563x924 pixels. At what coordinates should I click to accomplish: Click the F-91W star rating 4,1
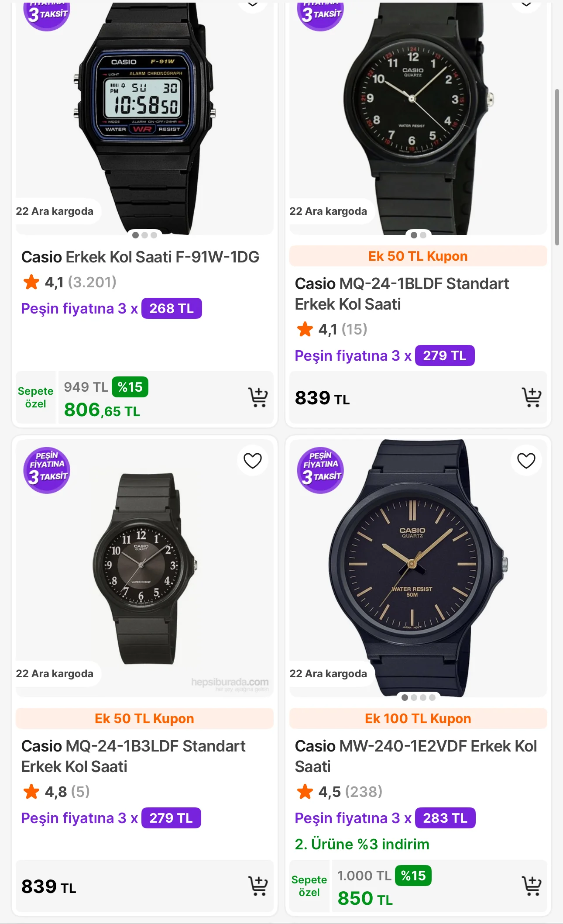tap(70, 282)
